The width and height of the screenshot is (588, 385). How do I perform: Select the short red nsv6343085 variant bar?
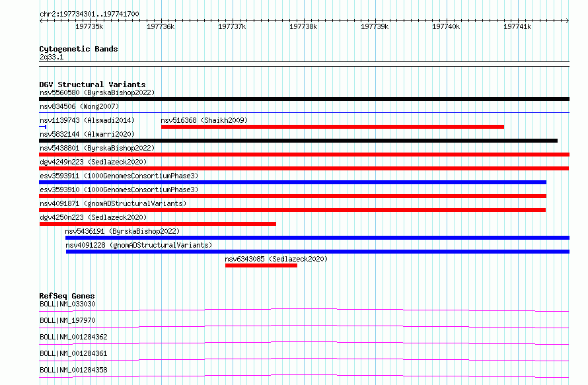coord(261,265)
